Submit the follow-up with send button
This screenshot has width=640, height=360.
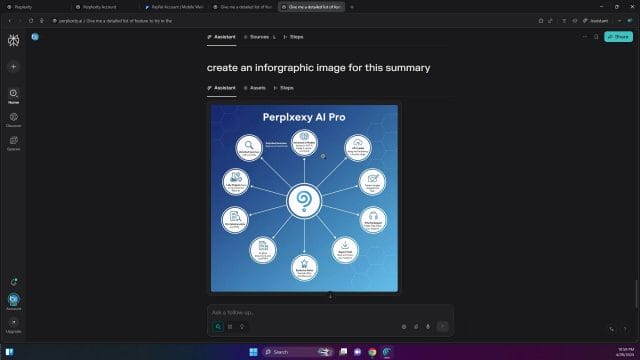442,326
